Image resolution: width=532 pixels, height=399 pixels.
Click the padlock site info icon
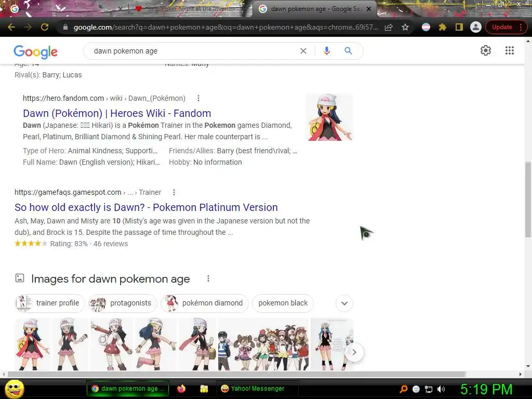point(65,27)
